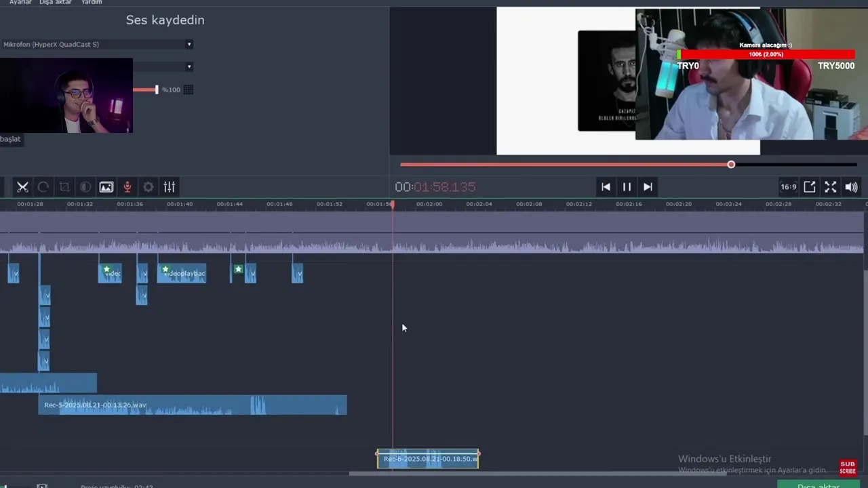Select the videoplayback starred overlay clip
This screenshot has height=488, width=868.
pos(182,273)
